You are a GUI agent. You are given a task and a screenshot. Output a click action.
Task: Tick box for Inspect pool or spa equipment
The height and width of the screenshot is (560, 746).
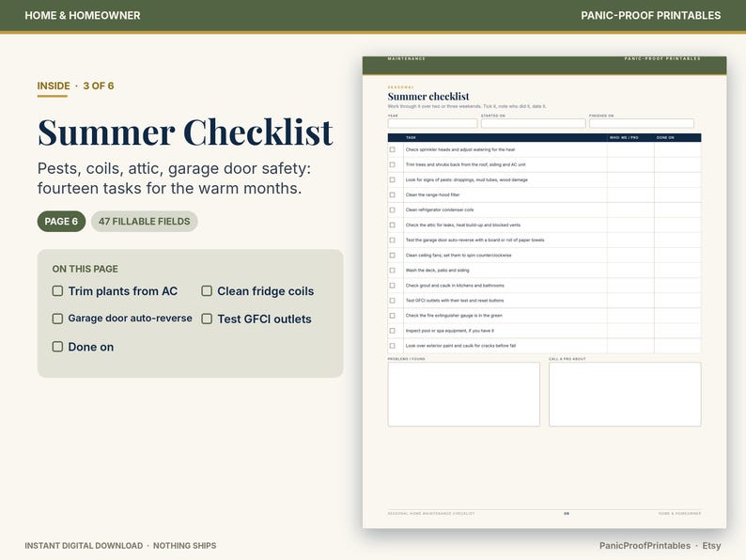pos(393,331)
